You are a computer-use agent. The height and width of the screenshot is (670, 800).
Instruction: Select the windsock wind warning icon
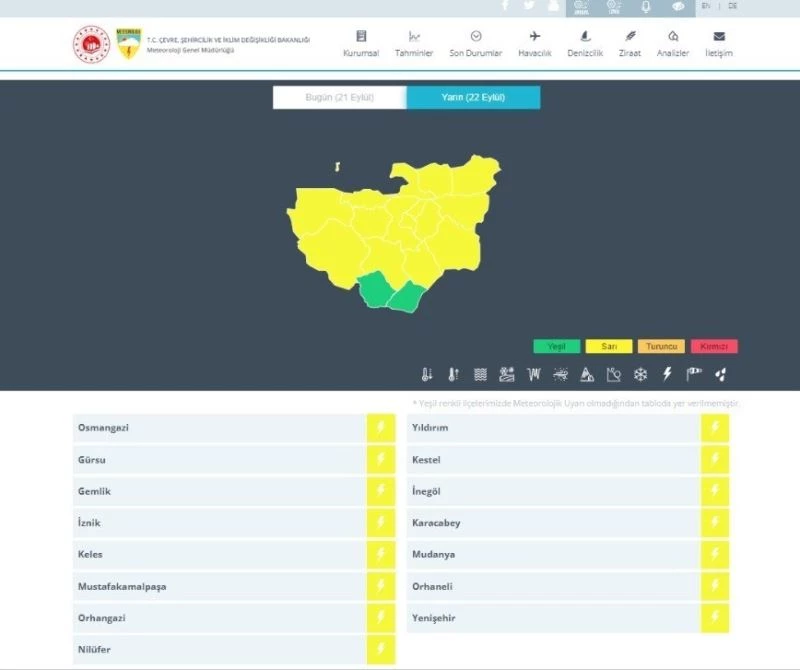[694, 375]
